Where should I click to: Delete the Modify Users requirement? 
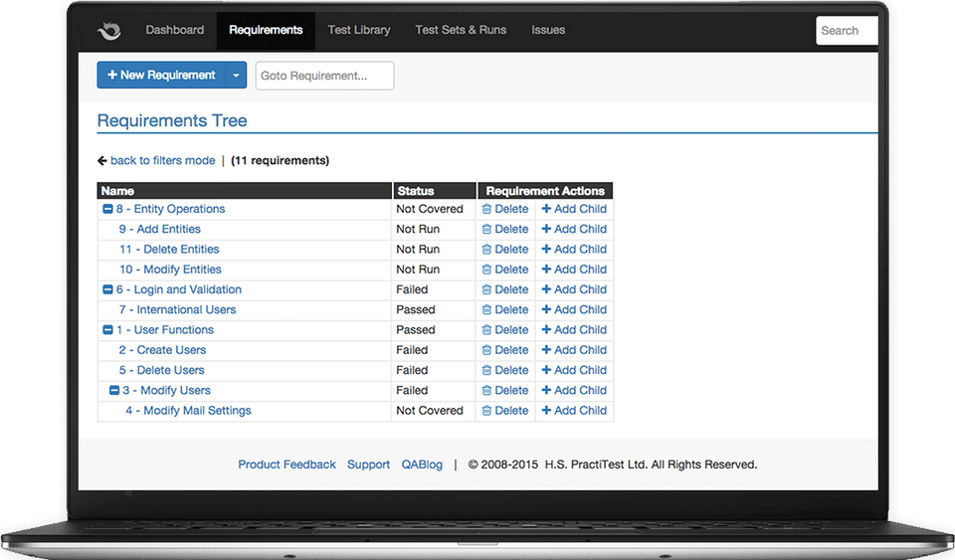click(505, 390)
